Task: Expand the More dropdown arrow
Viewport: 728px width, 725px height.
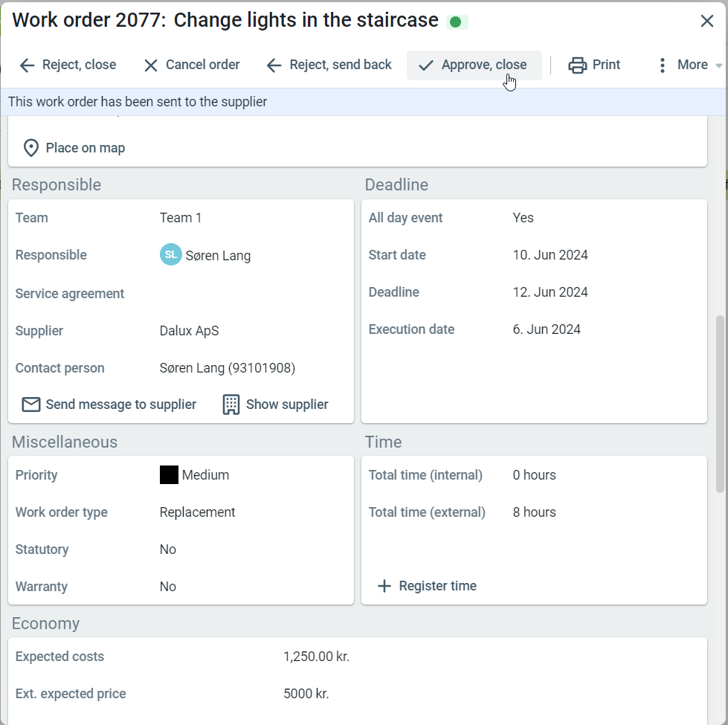Action: pyautogui.click(x=718, y=65)
